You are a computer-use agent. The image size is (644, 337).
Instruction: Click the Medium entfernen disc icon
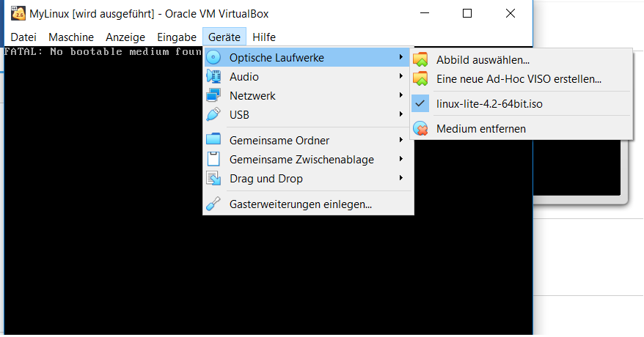[420, 129]
